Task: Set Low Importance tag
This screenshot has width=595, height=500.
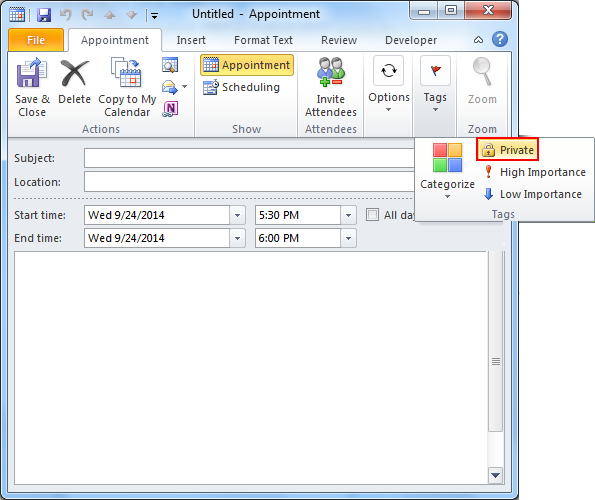Action: click(x=533, y=194)
